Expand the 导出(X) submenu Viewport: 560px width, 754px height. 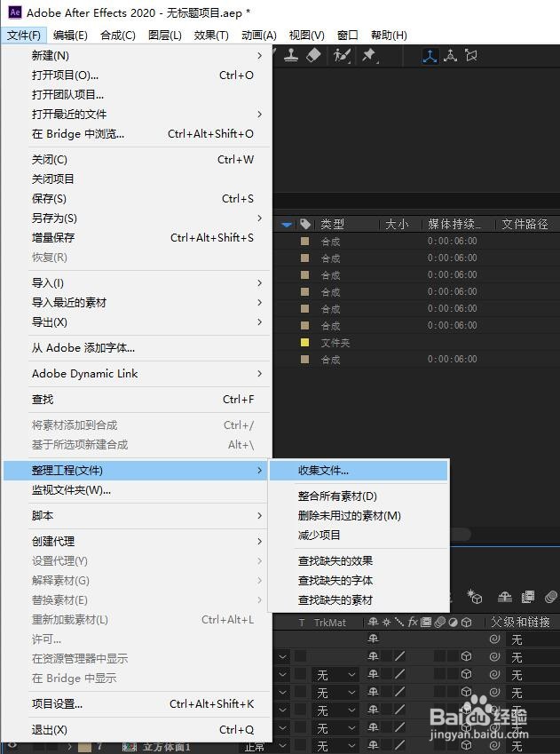click(x=138, y=322)
